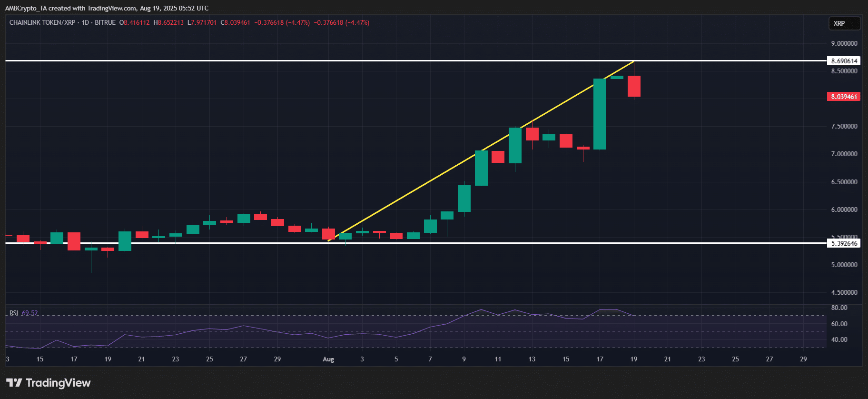Click the BITRUE exchange label
Screen dimensions: 868x399
pyautogui.click(x=105, y=22)
